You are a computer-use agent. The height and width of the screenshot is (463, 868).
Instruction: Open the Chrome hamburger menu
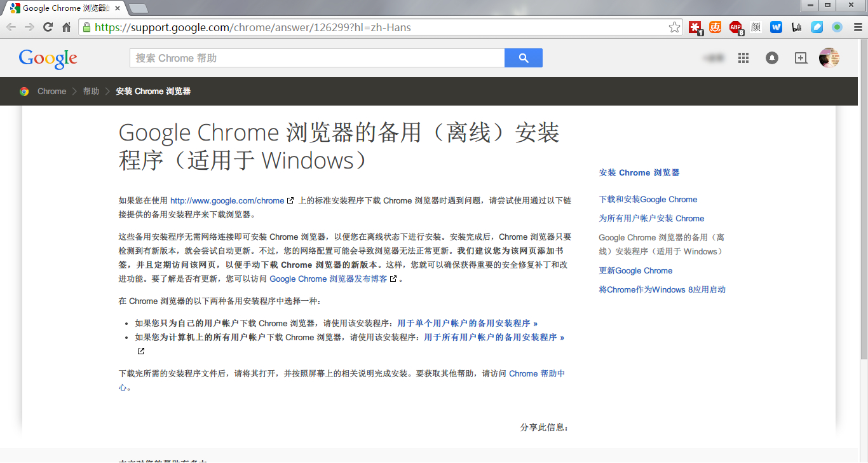click(x=858, y=27)
